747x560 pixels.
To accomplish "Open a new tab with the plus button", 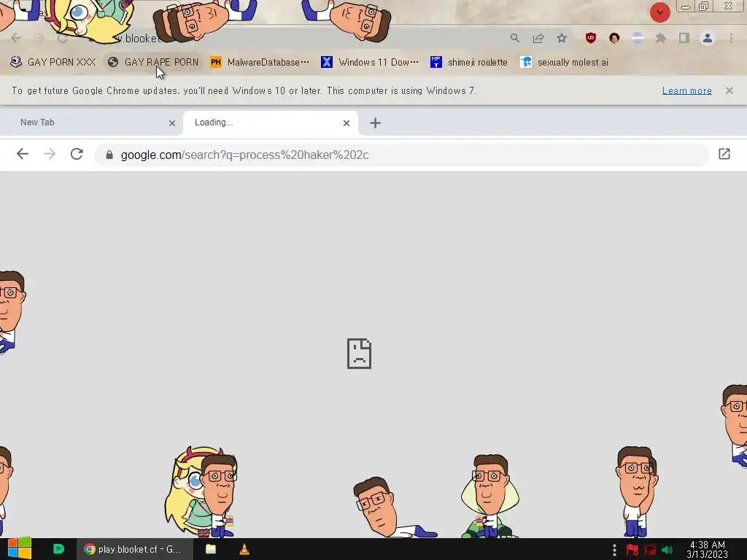I will (376, 122).
